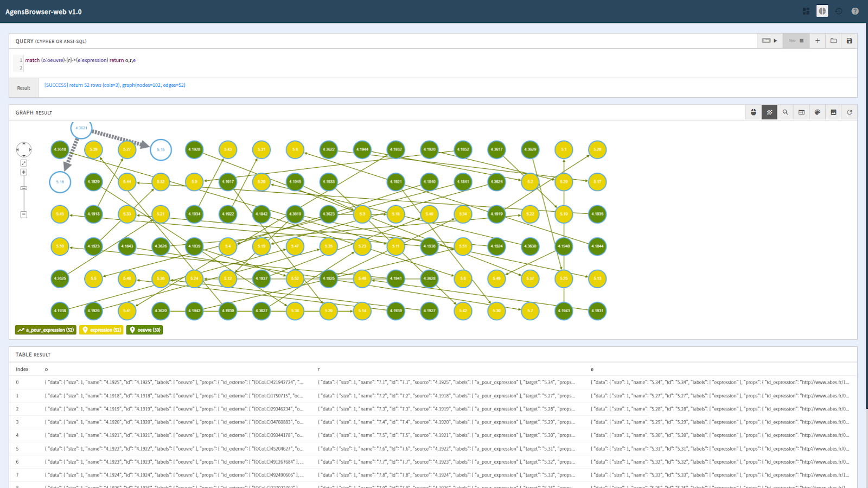The width and height of the screenshot is (868, 488).
Task: Toggle mouse selection mode in graph toolbar
Action: [x=754, y=112]
